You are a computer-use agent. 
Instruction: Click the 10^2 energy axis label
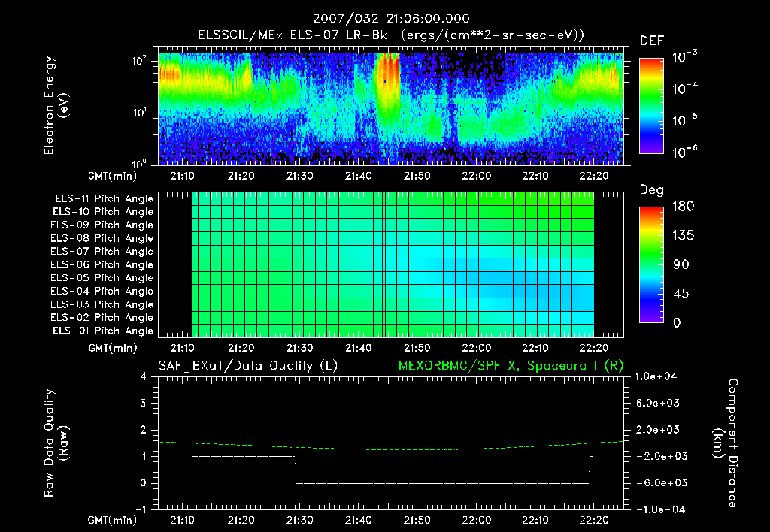pyautogui.click(x=139, y=62)
